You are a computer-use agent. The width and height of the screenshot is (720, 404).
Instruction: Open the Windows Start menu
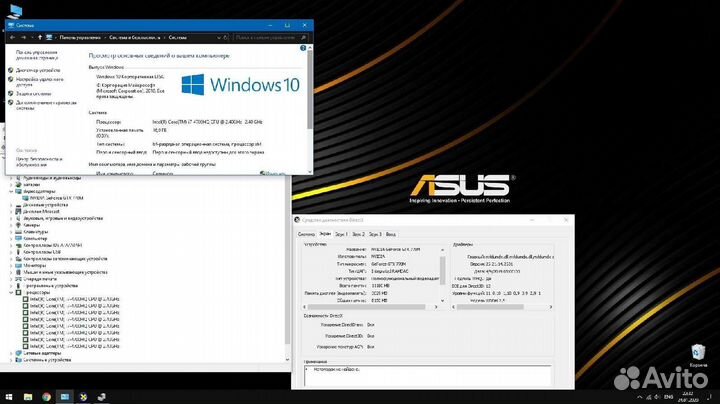click(9, 397)
